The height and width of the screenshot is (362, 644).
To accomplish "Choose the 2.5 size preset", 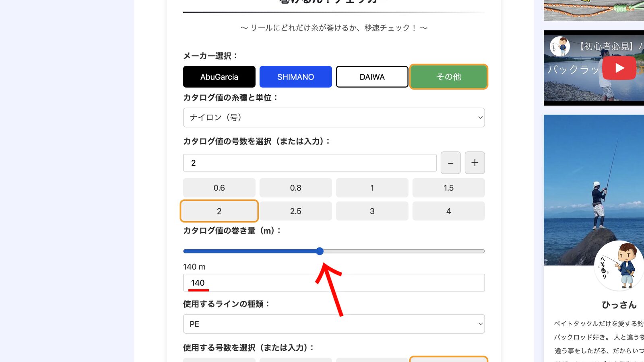I will click(295, 211).
